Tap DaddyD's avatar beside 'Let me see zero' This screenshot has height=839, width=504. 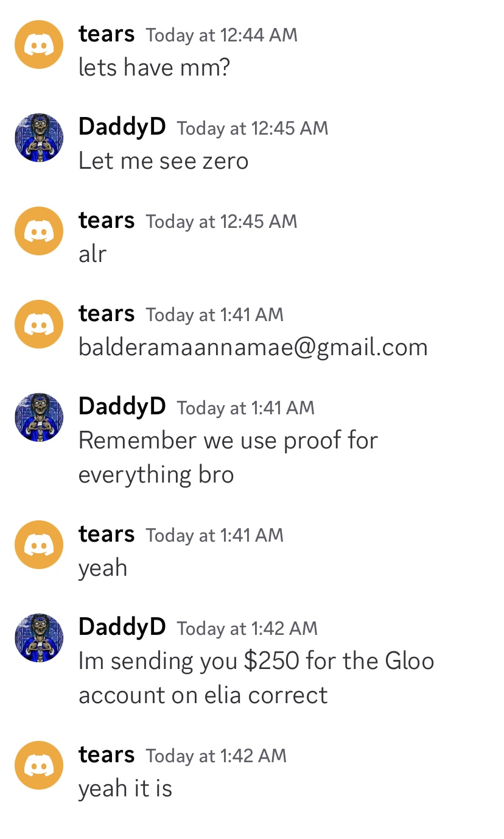pyautogui.click(x=39, y=138)
